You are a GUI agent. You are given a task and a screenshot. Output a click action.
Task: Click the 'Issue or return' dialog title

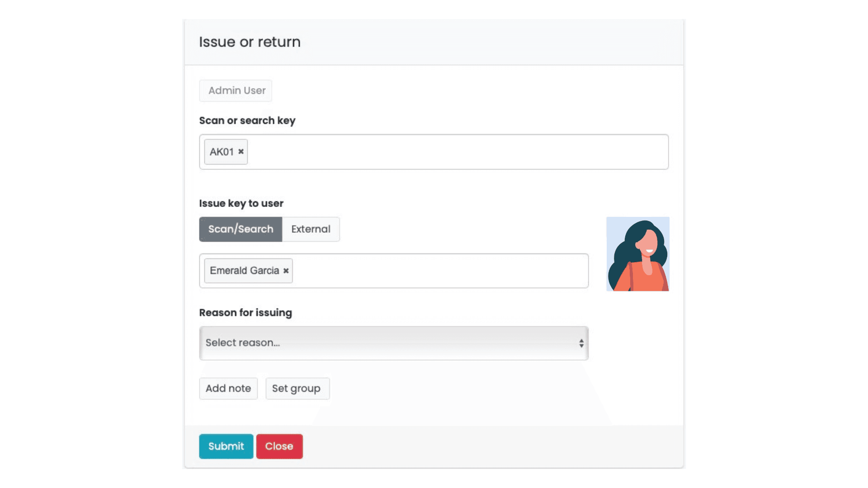250,42
